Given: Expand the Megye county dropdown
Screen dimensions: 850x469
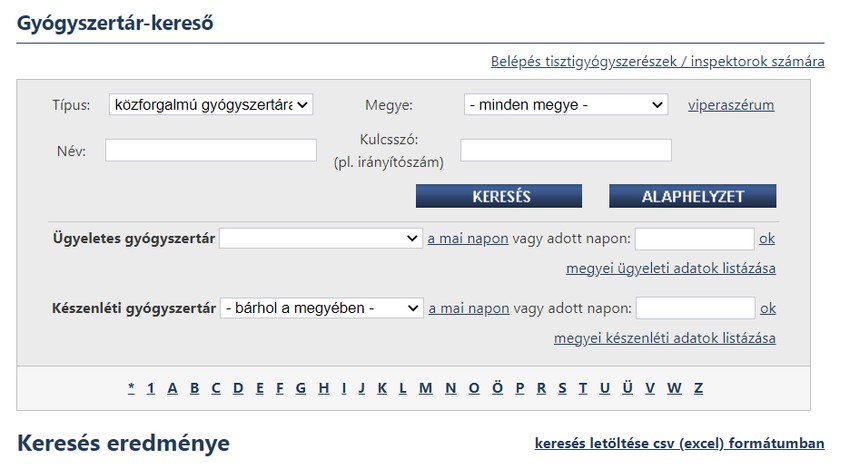Looking at the screenshot, I should 565,104.
